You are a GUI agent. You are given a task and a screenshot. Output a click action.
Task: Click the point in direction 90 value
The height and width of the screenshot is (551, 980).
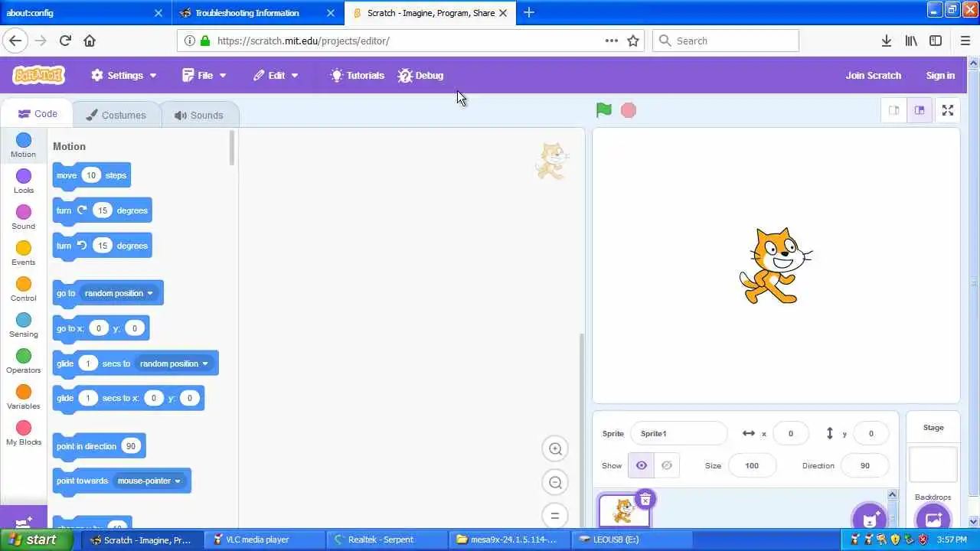point(131,446)
